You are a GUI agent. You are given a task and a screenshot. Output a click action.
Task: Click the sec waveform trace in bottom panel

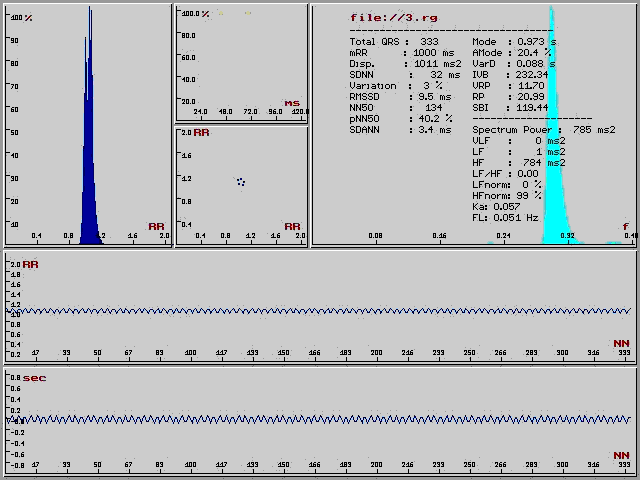(x=320, y=419)
